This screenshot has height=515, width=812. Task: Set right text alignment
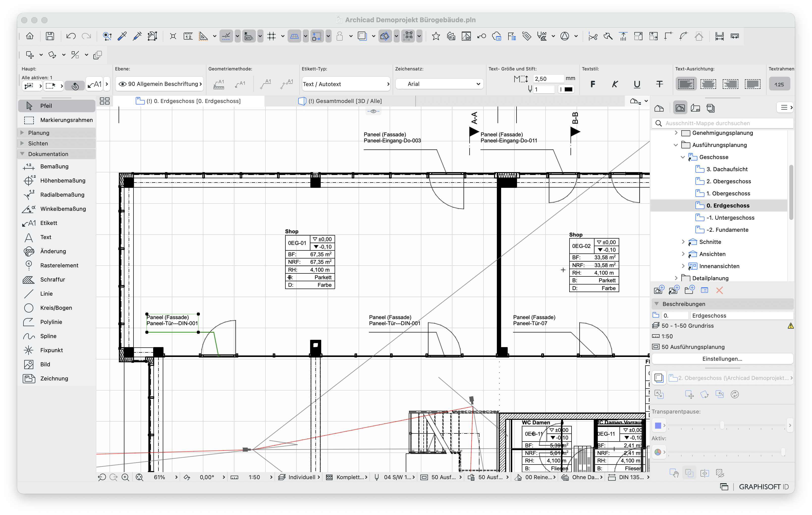(x=730, y=84)
